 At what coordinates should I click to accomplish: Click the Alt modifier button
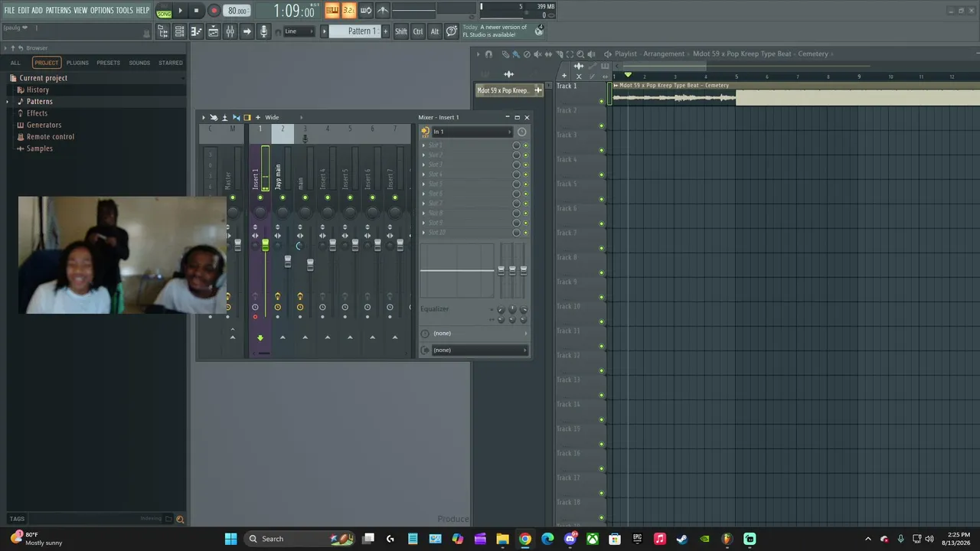click(435, 31)
